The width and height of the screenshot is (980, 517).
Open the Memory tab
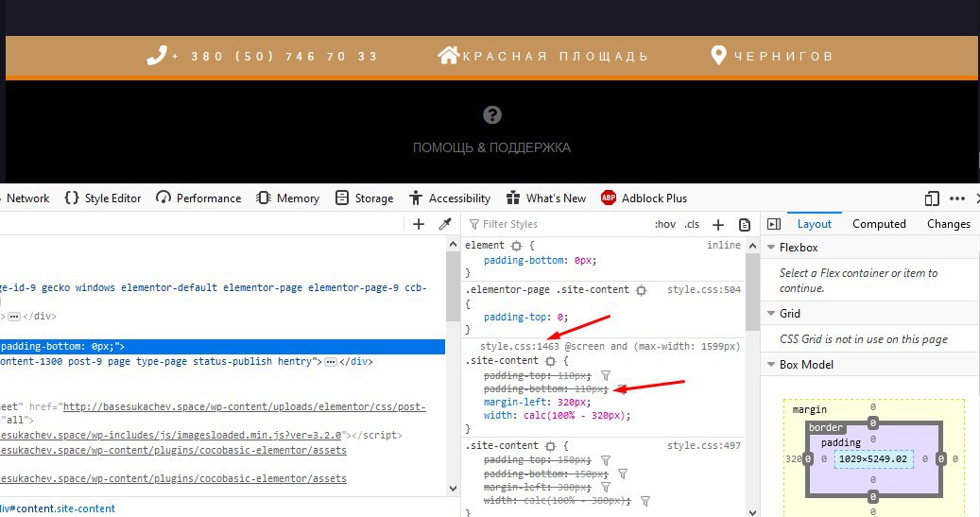click(x=288, y=198)
